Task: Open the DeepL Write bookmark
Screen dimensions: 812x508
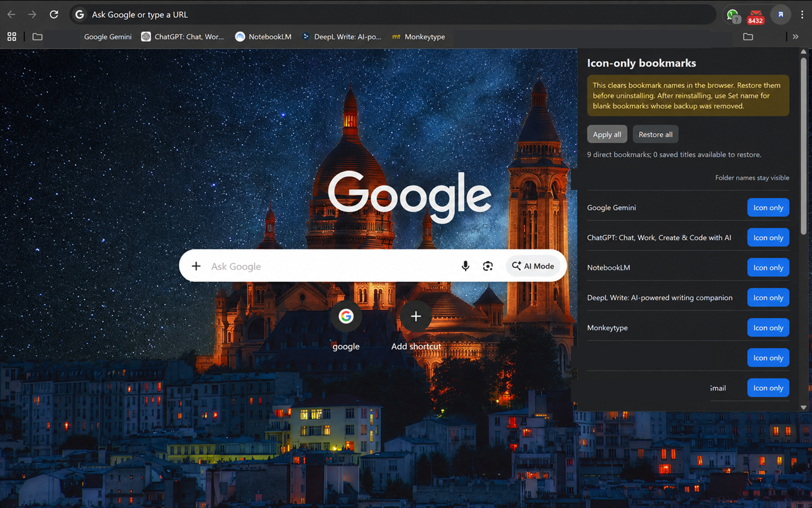Action: pos(341,37)
